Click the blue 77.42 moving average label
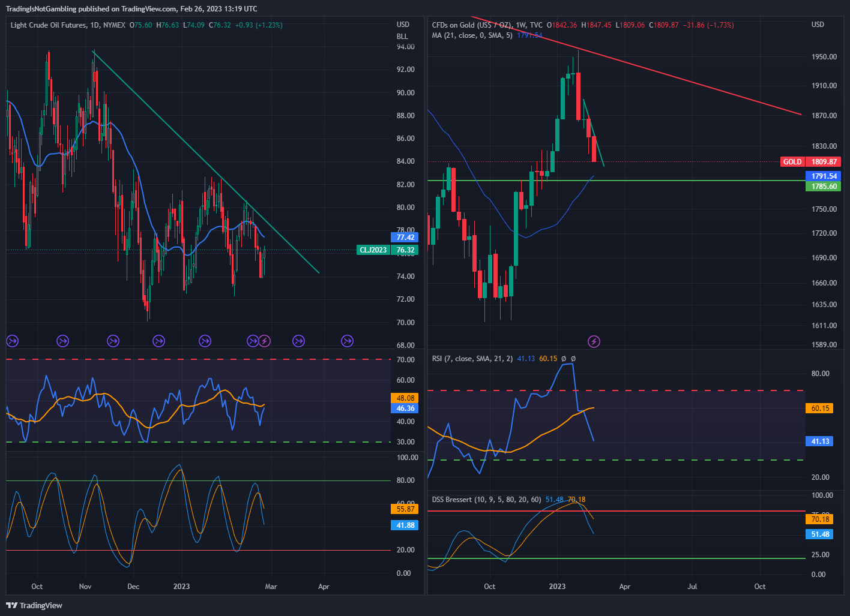The width and height of the screenshot is (850, 616). pos(406,238)
